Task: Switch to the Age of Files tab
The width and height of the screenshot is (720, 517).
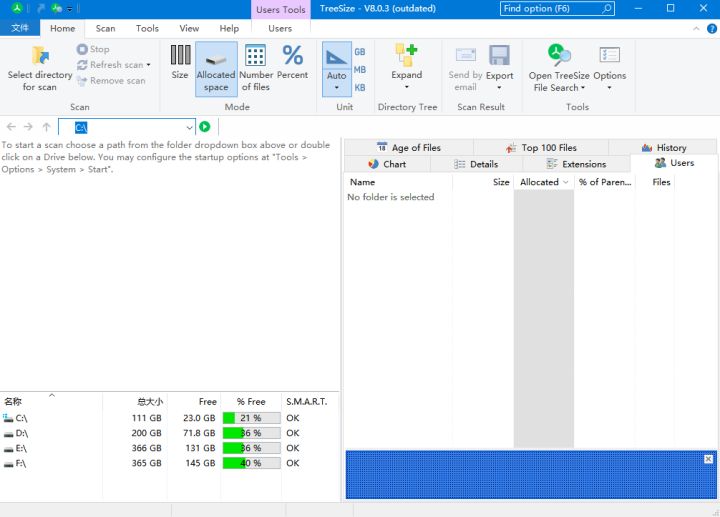Action: point(408,148)
